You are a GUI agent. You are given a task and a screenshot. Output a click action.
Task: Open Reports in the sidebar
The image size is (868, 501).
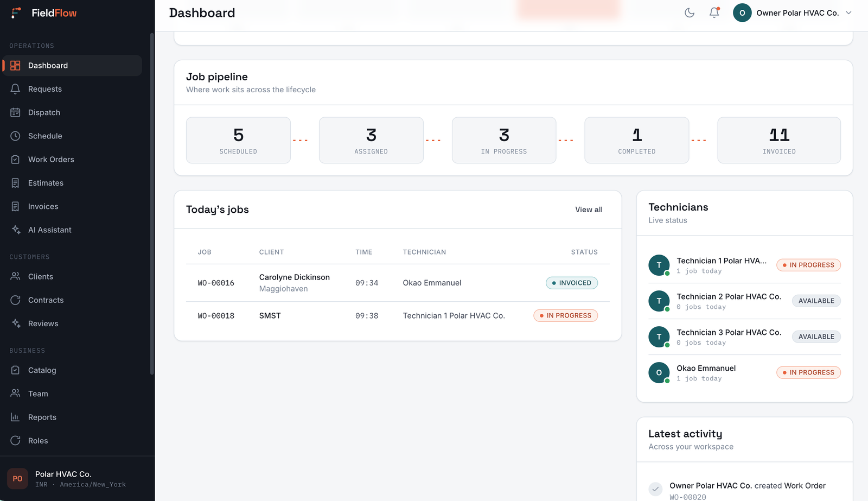coord(72,417)
